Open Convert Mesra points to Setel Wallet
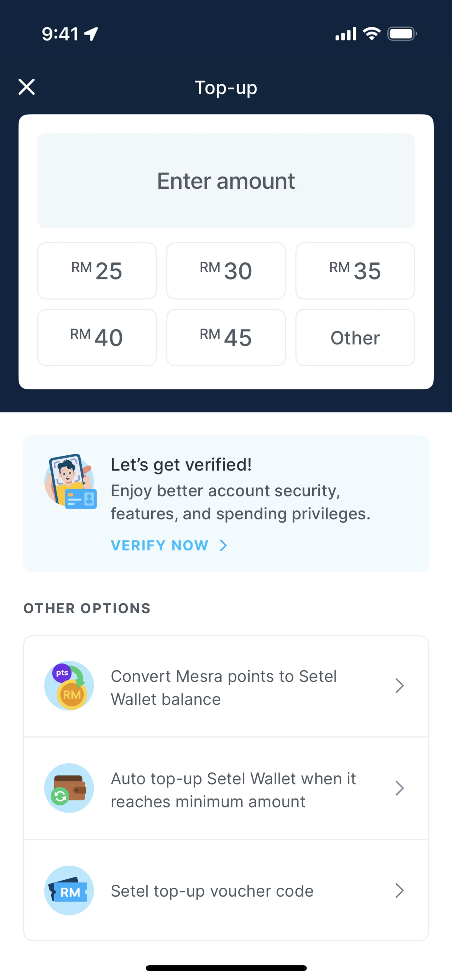Viewport: 452px width, 980px height. coord(224,688)
